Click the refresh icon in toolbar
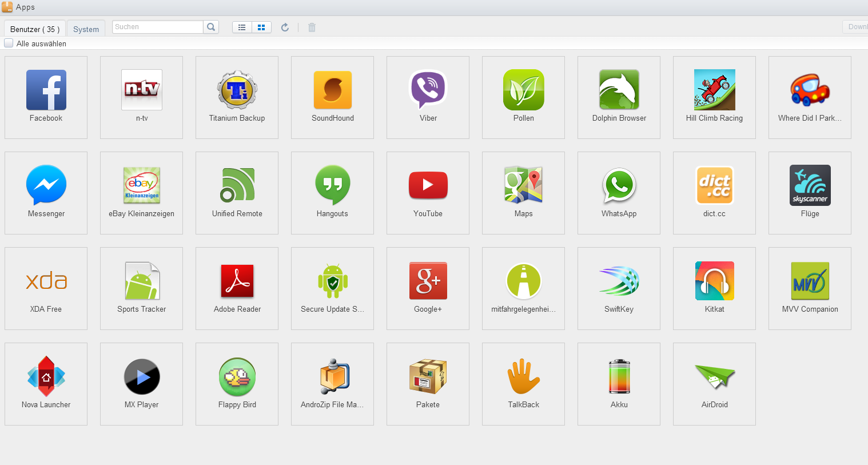 coord(285,27)
